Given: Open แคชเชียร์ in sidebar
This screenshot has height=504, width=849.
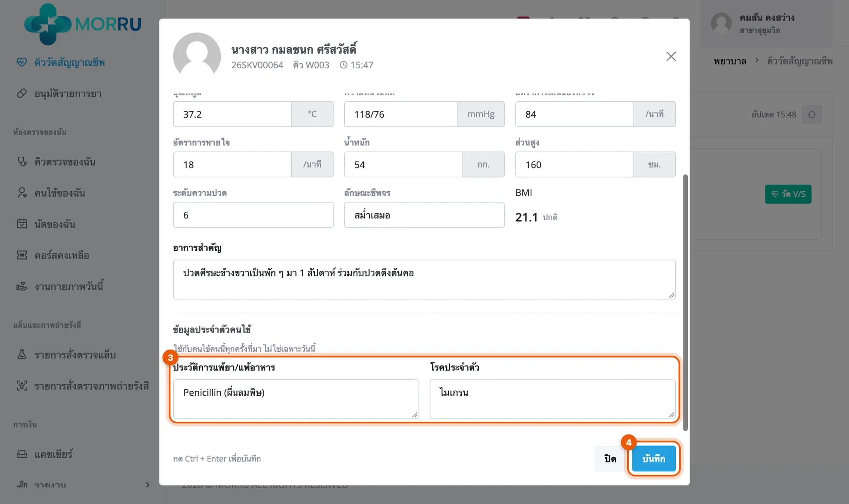Looking at the screenshot, I should click(x=53, y=454).
